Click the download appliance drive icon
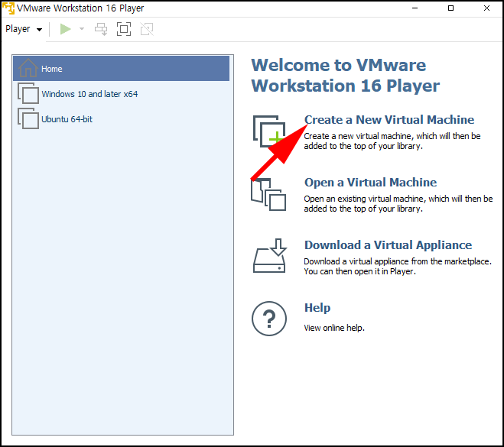The height and width of the screenshot is (447, 504). tap(269, 256)
